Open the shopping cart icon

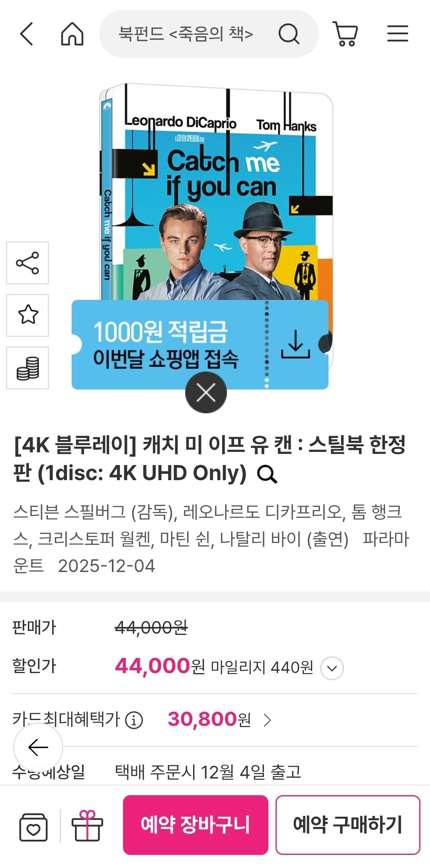pyautogui.click(x=346, y=33)
